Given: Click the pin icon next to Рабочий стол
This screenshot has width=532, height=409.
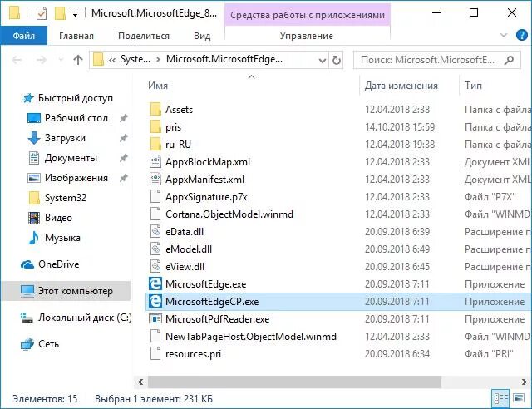Looking at the screenshot, I should [x=124, y=118].
